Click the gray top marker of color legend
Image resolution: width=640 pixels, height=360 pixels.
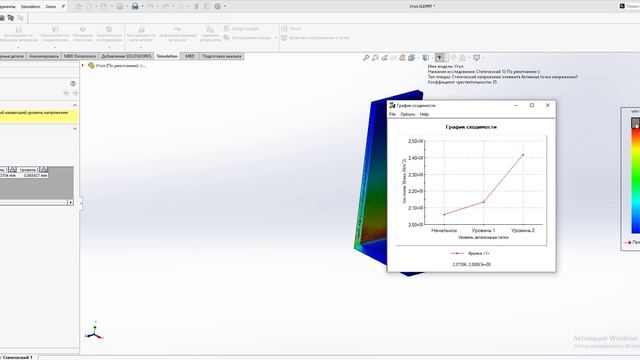coord(636,123)
